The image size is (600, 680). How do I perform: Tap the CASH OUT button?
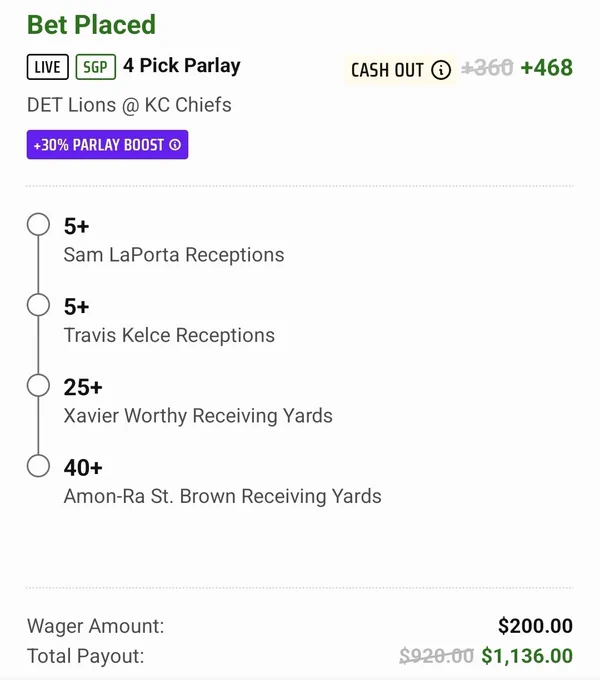point(400,70)
